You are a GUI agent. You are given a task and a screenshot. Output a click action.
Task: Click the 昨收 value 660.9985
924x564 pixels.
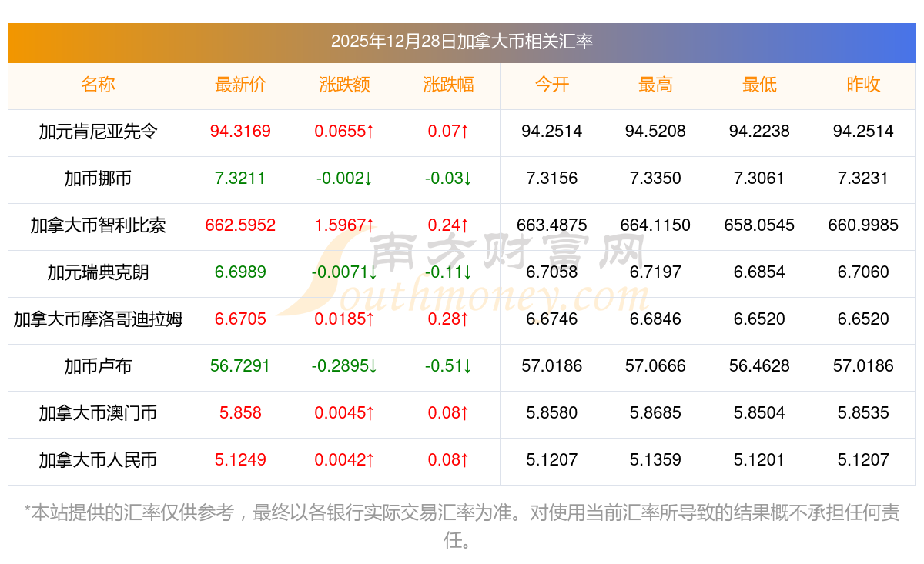(863, 225)
